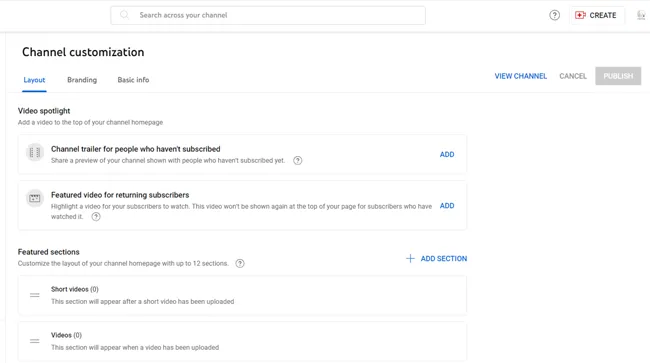
Task: Switch to the Layout tab
Action: click(x=34, y=80)
